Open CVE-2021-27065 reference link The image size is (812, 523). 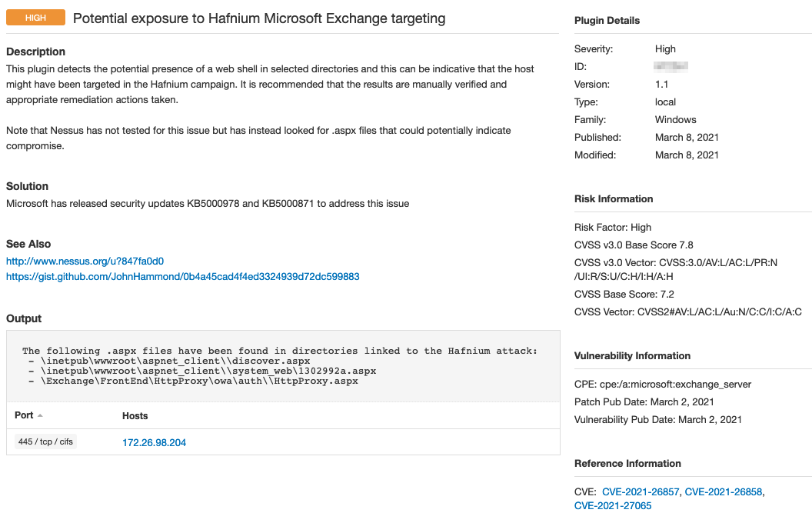(613, 506)
